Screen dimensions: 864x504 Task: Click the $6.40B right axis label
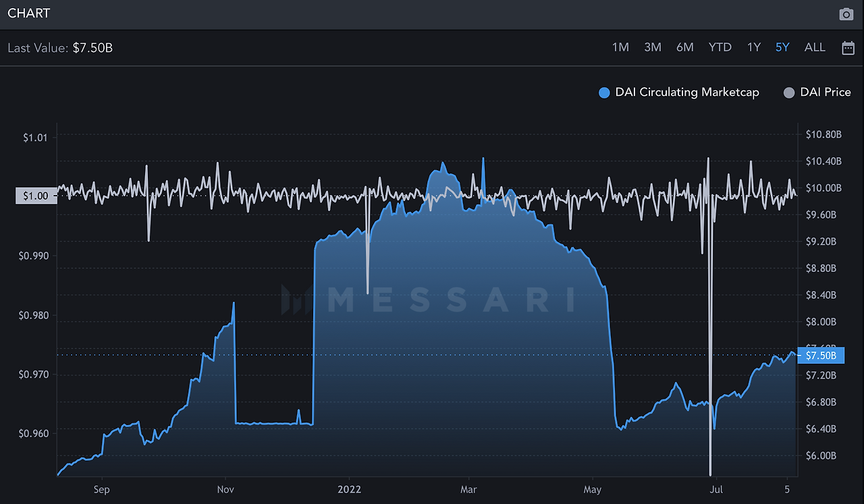click(x=821, y=429)
